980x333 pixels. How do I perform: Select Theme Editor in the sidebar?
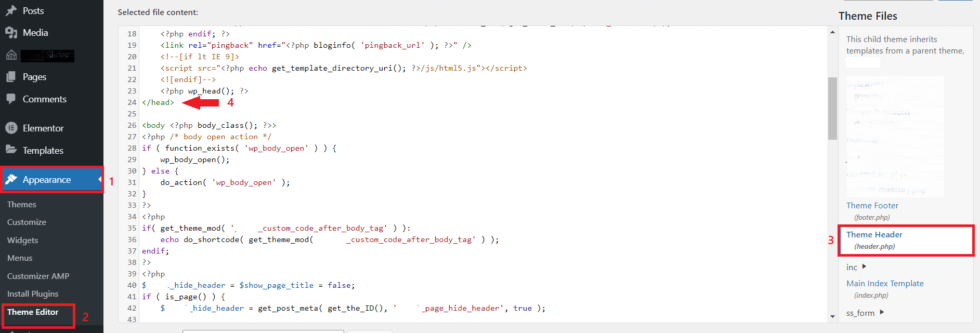33,312
